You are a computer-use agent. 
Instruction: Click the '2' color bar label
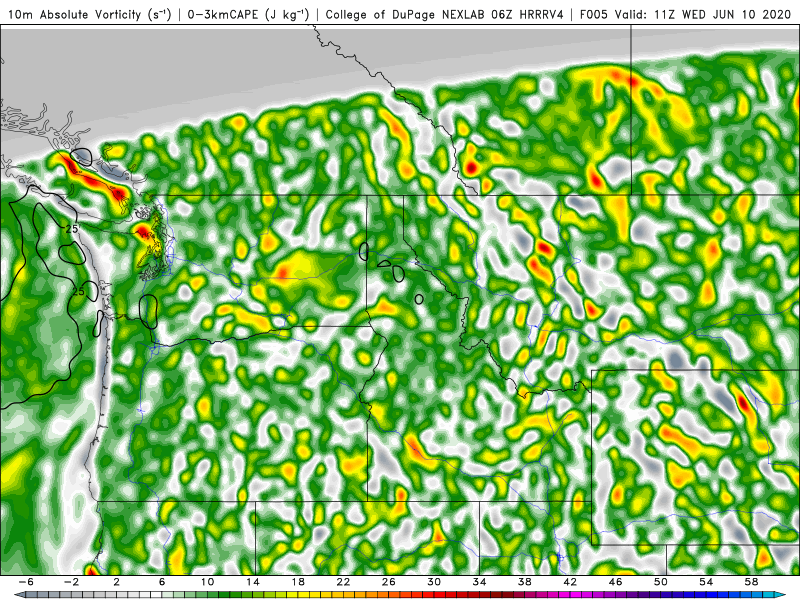point(116,582)
